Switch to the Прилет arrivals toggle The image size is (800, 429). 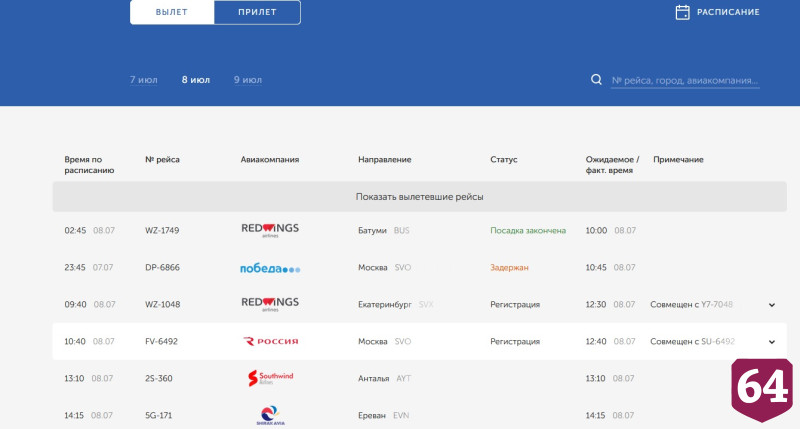point(257,12)
